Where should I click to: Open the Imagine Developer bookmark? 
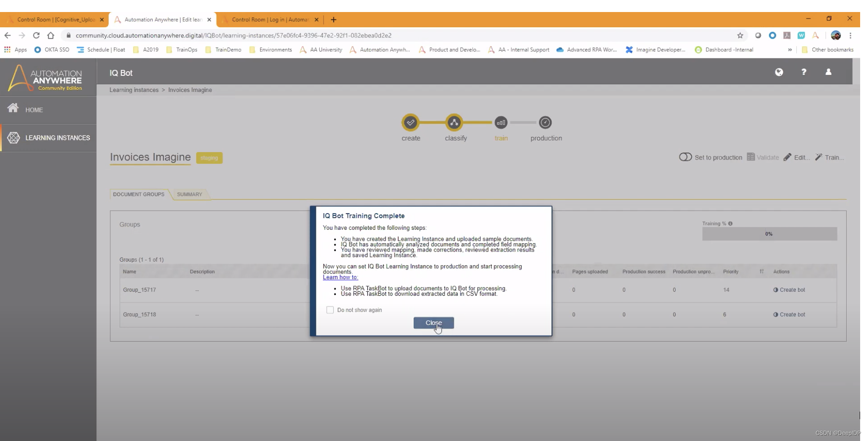pos(655,49)
